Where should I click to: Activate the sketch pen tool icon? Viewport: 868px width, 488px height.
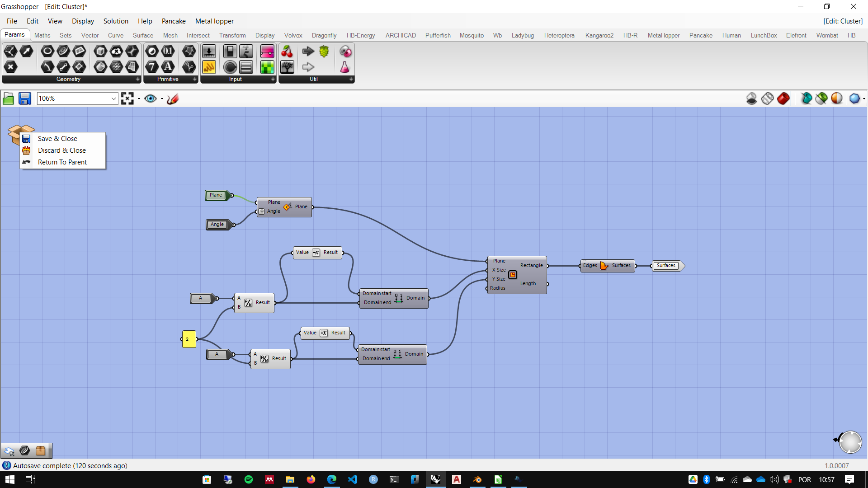(x=173, y=99)
